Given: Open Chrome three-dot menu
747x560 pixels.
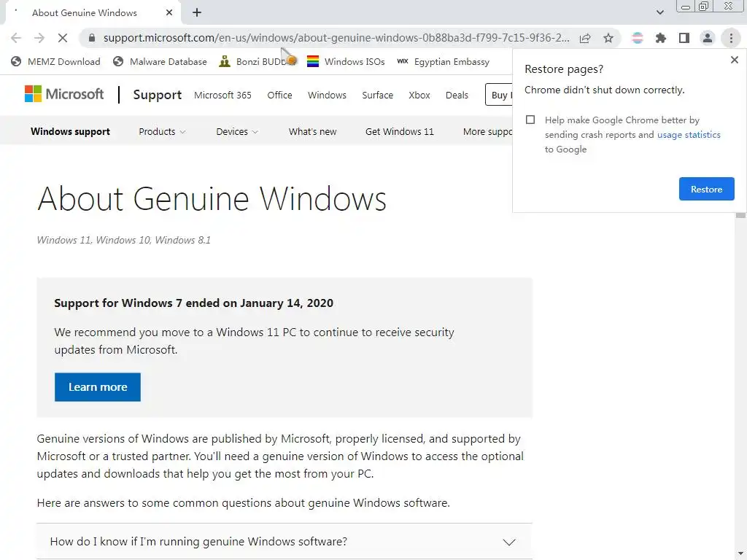Looking at the screenshot, I should pos(731,38).
